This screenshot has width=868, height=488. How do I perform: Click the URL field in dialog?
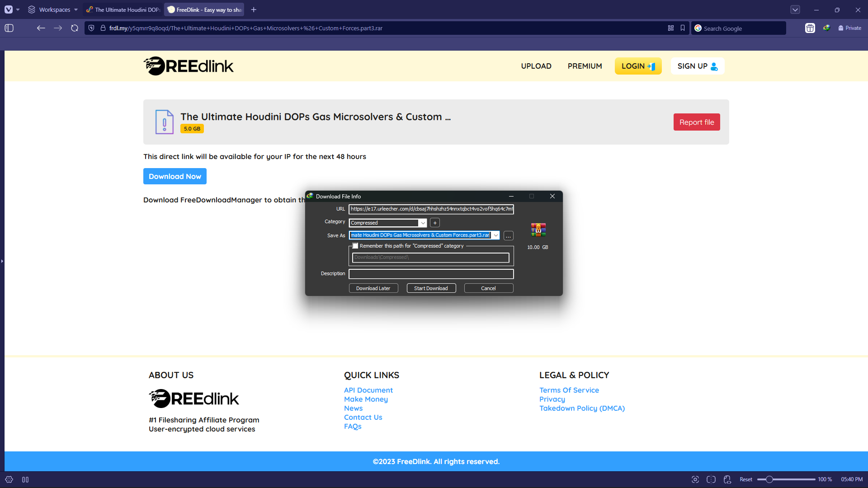point(431,209)
